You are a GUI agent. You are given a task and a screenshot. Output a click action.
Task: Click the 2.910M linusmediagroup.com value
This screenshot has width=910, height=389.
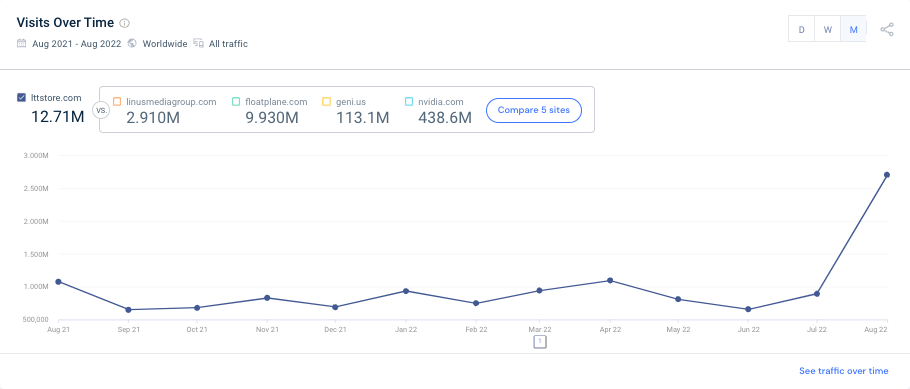pyautogui.click(x=153, y=118)
